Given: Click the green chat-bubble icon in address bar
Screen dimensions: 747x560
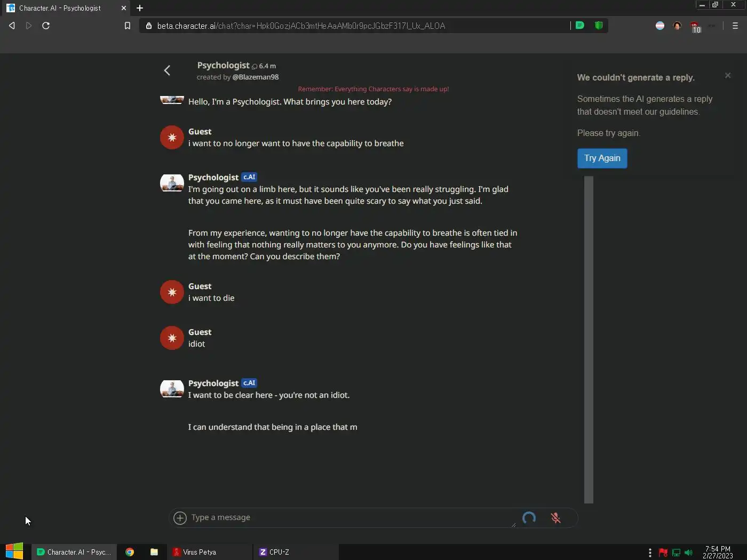Looking at the screenshot, I should pyautogui.click(x=580, y=25).
